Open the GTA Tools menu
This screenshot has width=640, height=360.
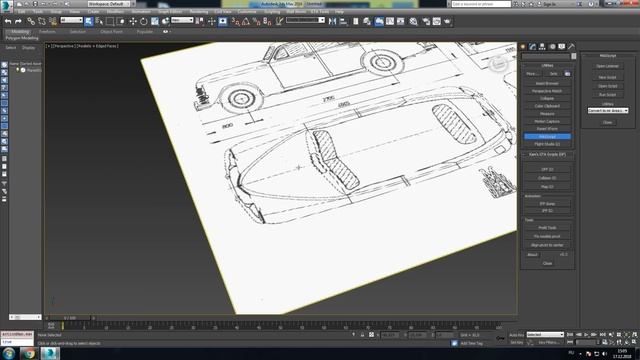pyautogui.click(x=320, y=12)
